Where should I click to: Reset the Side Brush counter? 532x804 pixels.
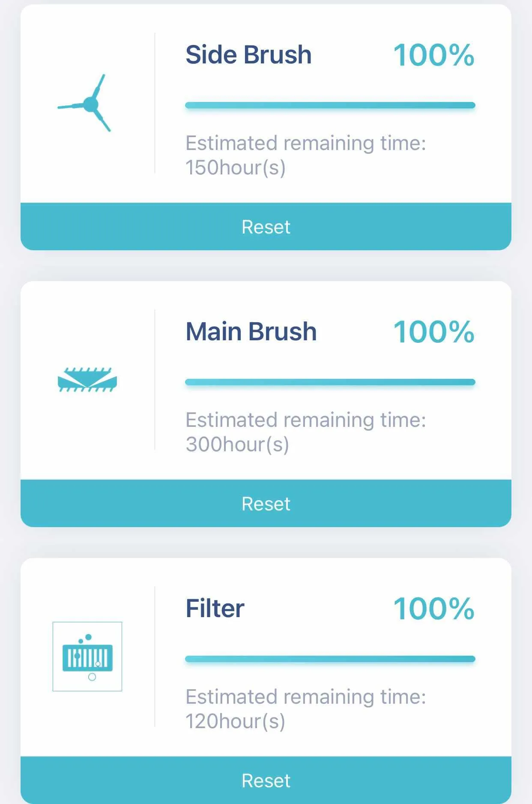266,227
